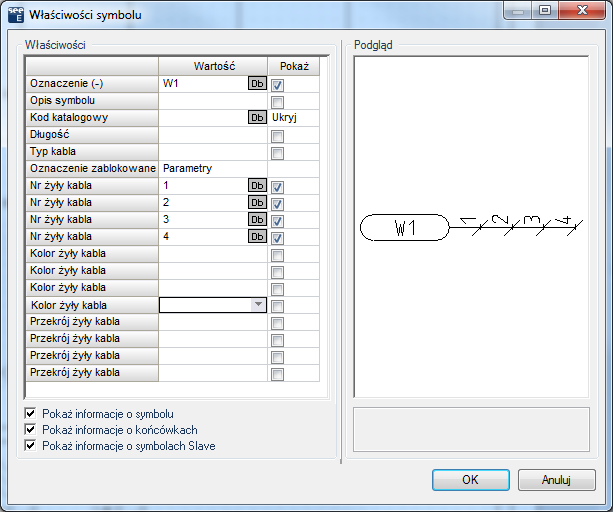Select the Oznaczenie (-) row label
Screen dimensions: 613x512
coord(92,84)
